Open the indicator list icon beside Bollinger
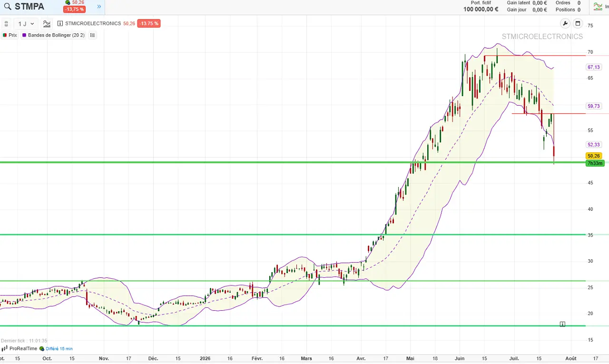 [x=92, y=35]
